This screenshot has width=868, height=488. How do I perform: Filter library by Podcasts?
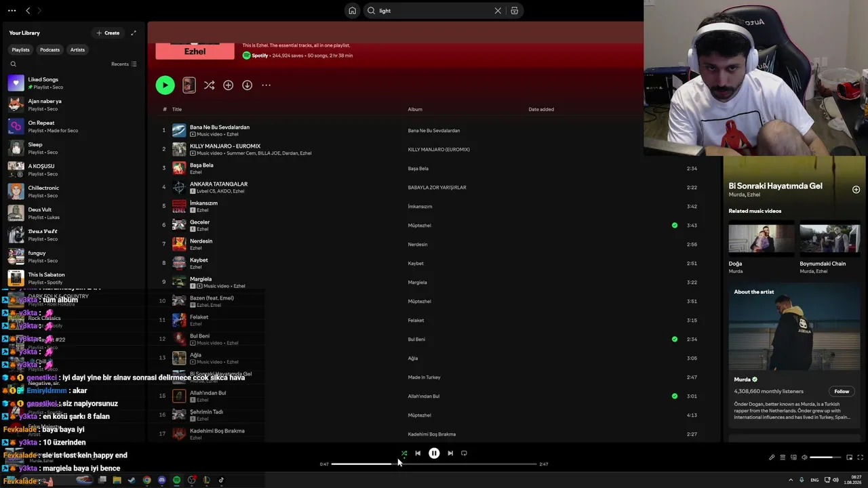point(50,49)
